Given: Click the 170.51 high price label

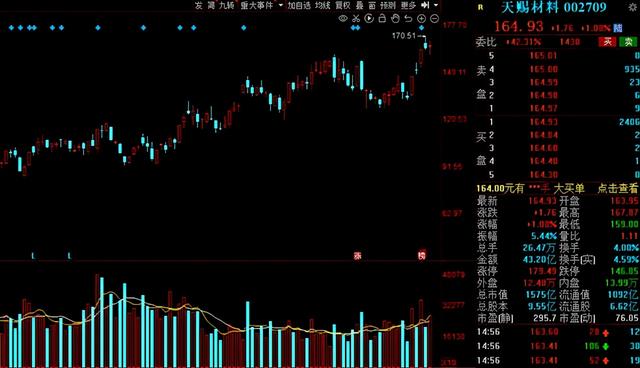Looking at the screenshot, I should coord(404,36).
